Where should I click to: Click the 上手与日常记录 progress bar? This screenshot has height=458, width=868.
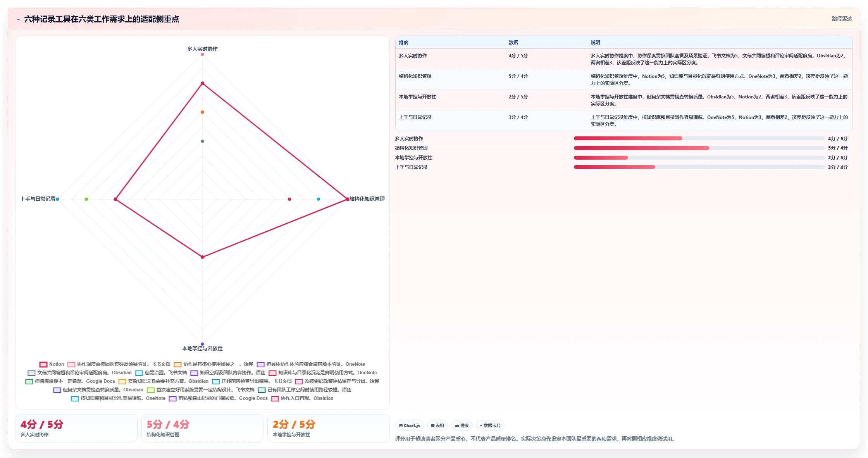tap(699, 167)
